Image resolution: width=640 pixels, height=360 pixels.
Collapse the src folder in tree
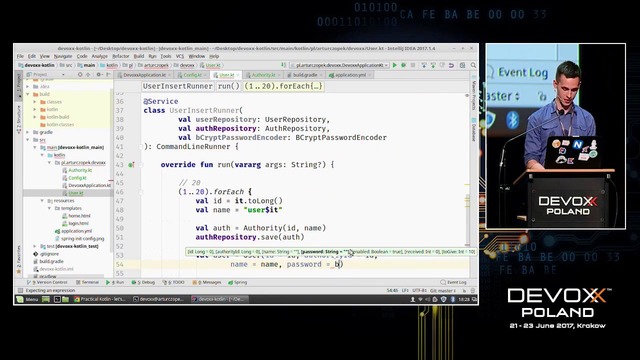tap(28, 140)
